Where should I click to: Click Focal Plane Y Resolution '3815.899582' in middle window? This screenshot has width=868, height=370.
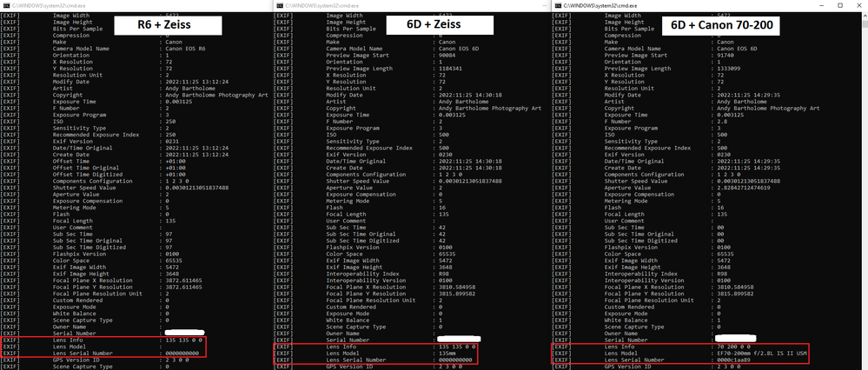[x=457, y=294]
